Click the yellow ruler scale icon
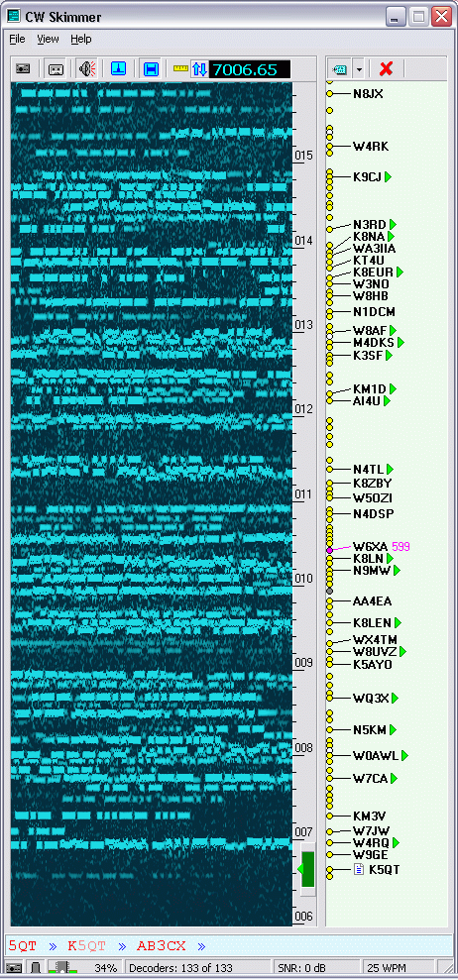Screen dimensions: 458x980 point(180,67)
